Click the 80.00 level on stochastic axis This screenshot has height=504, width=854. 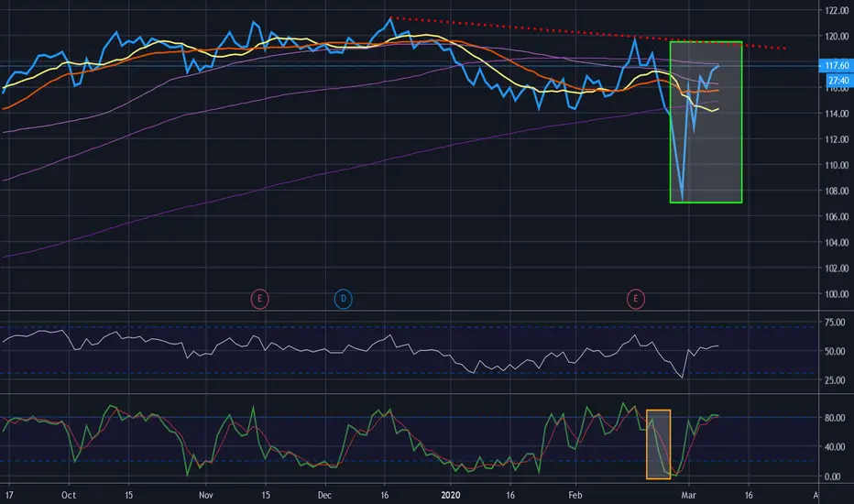click(835, 418)
